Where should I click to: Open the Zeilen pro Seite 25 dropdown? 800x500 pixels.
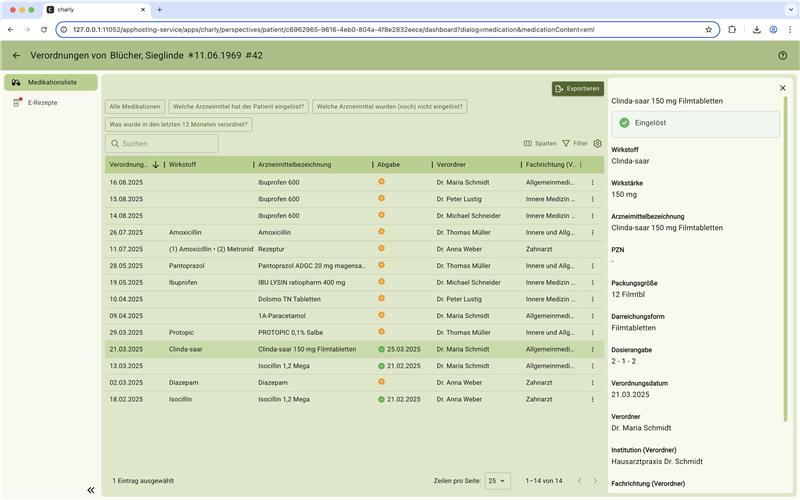pos(497,481)
